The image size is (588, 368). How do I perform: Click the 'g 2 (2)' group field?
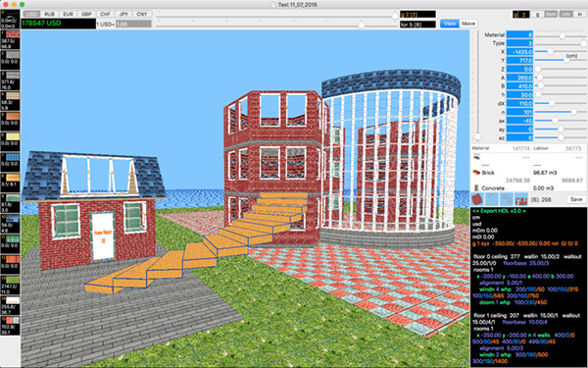coord(417,15)
